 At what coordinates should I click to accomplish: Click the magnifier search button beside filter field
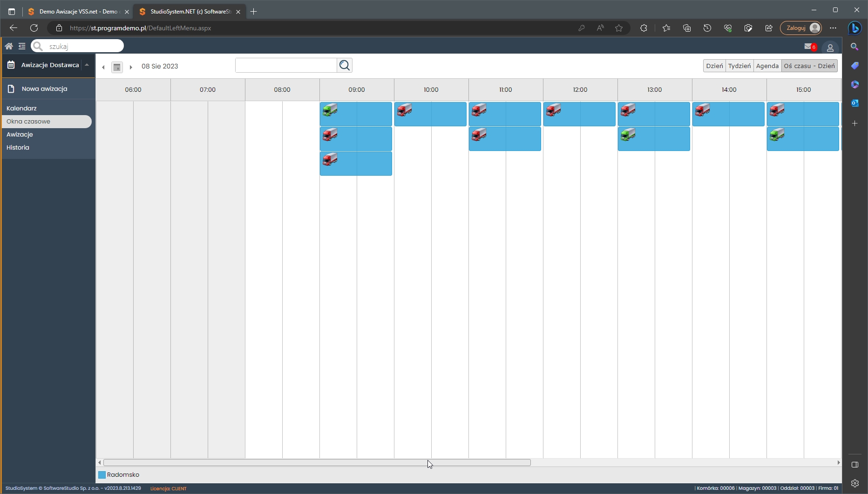click(345, 66)
